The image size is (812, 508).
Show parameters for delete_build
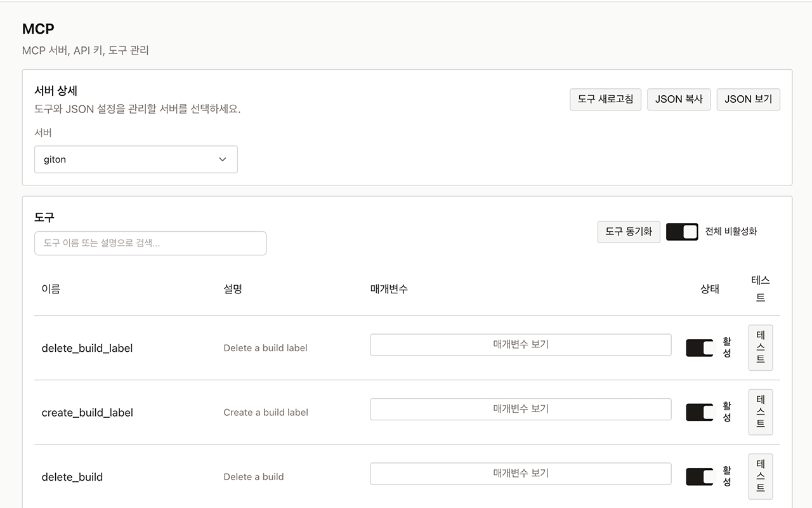[x=521, y=473]
